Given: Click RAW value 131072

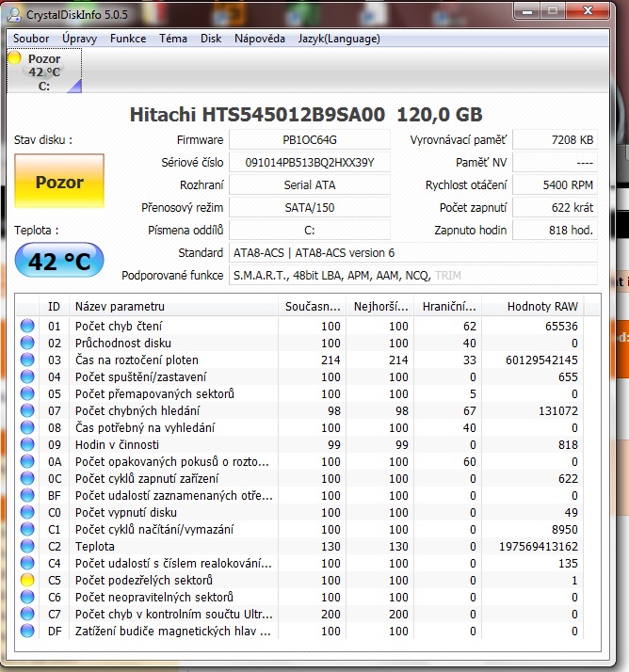Looking at the screenshot, I should [558, 411].
